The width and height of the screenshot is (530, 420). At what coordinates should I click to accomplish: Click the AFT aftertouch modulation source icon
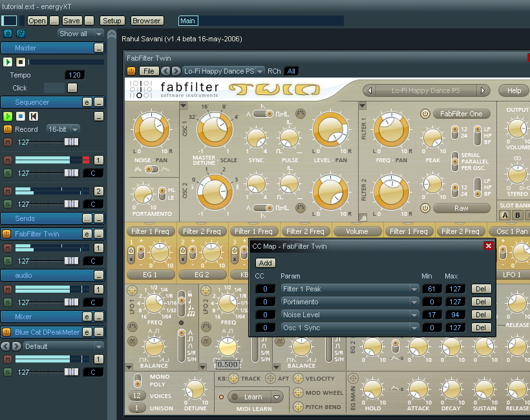click(270, 379)
